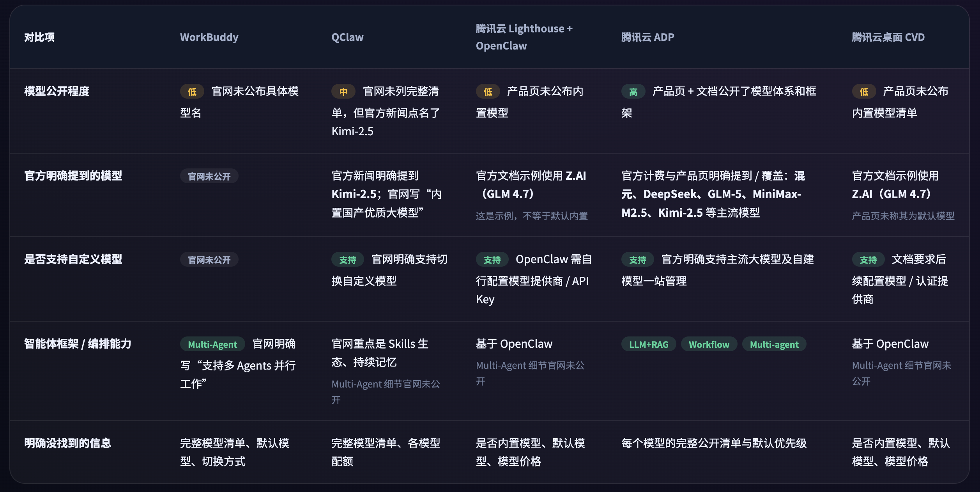Click the 高 badge in the ADP column

click(633, 92)
